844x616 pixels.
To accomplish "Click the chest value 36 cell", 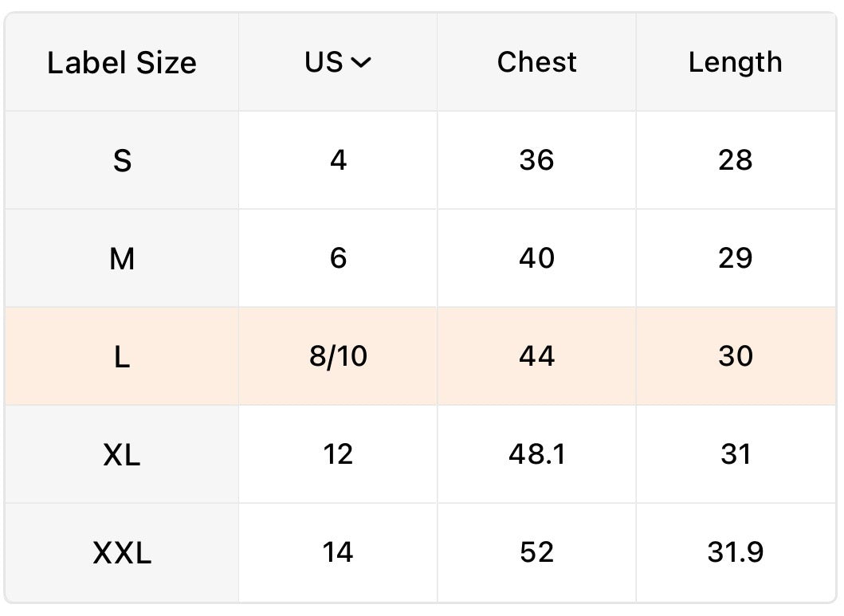I will [536, 160].
